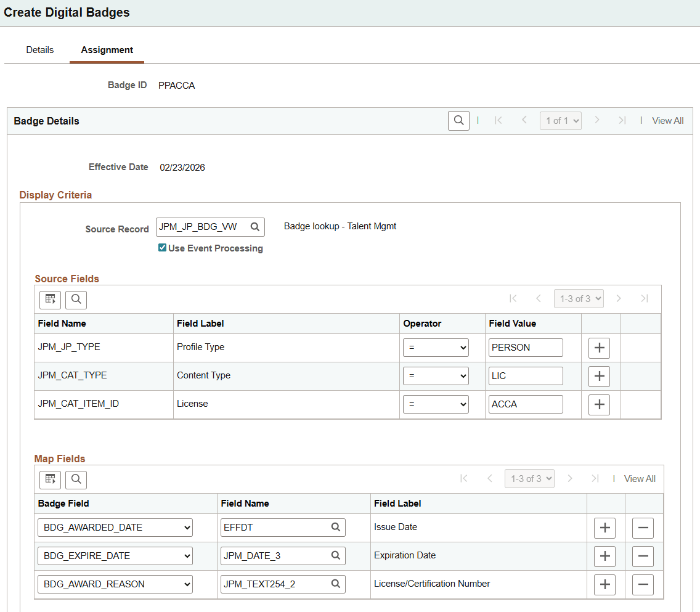
Task: Open Map Fields 1-3 of 3 dropdown
Action: pyautogui.click(x=529, y=478)
